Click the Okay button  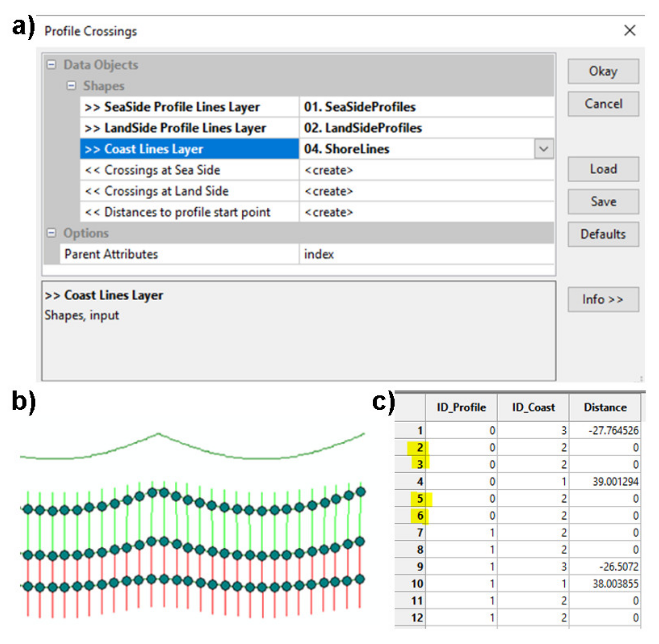coord(603,71)
